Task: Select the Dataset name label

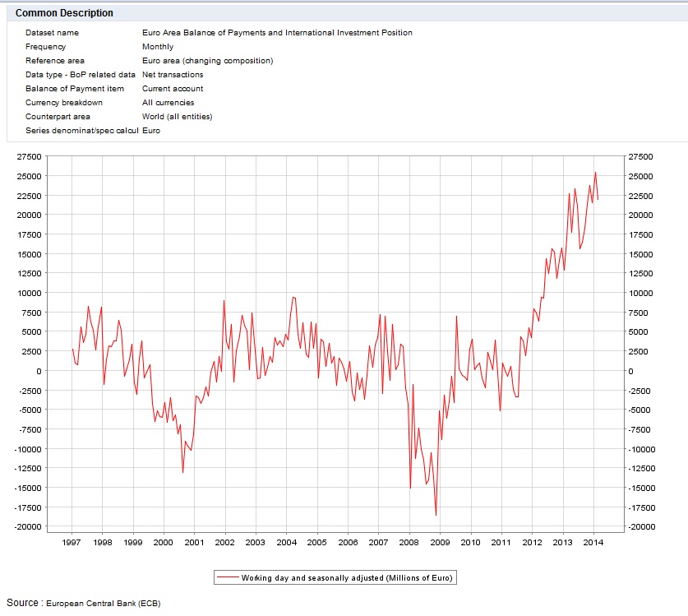Action: coord(52,33)
